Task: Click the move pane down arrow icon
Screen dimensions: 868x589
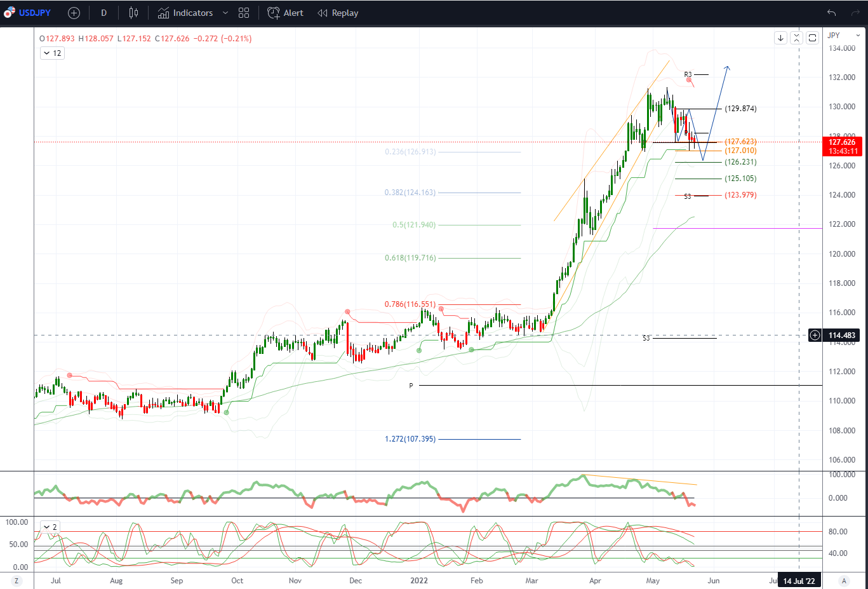Action: pos(781,38)
